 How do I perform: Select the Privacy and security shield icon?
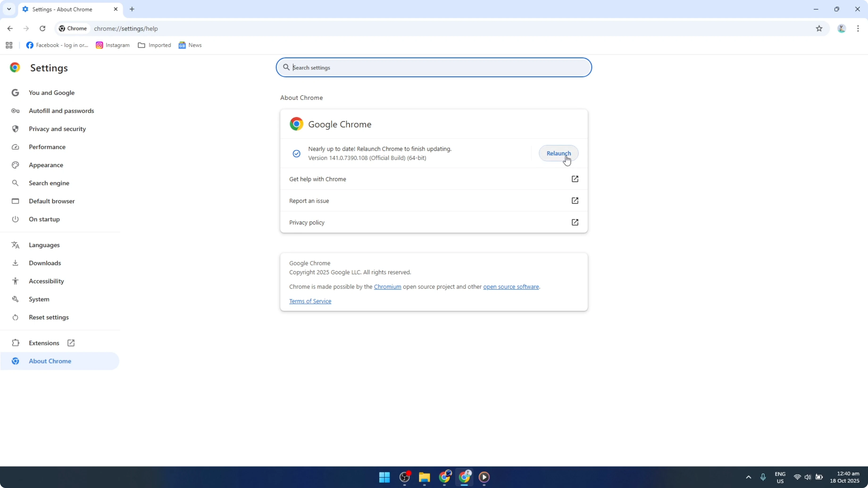coord(15,129)
